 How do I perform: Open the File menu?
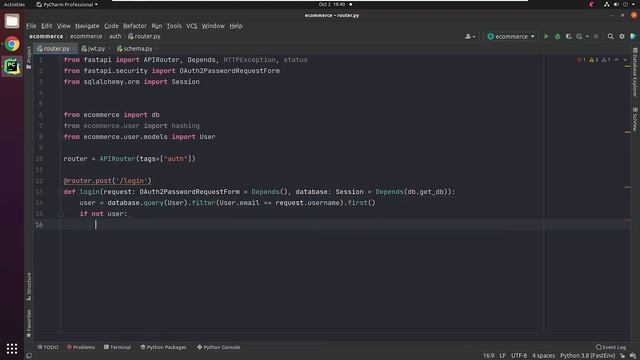31,26
